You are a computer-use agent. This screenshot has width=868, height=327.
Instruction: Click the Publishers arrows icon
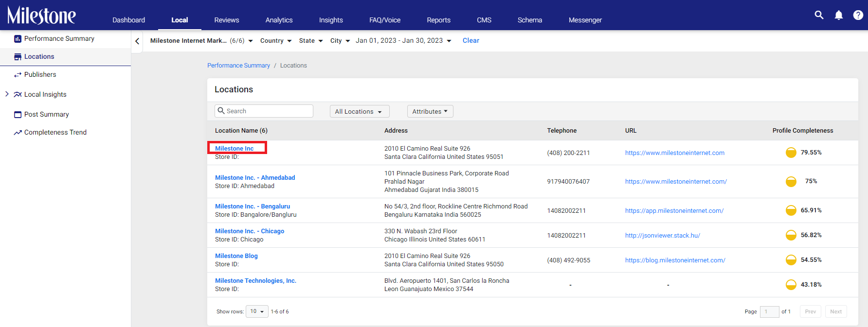tap(18, 75)
